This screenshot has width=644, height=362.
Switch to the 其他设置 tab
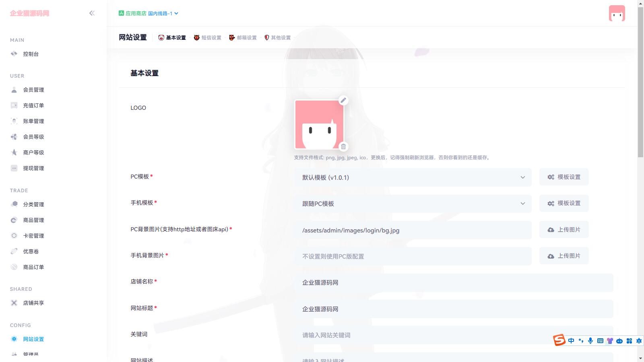point(278,37)
